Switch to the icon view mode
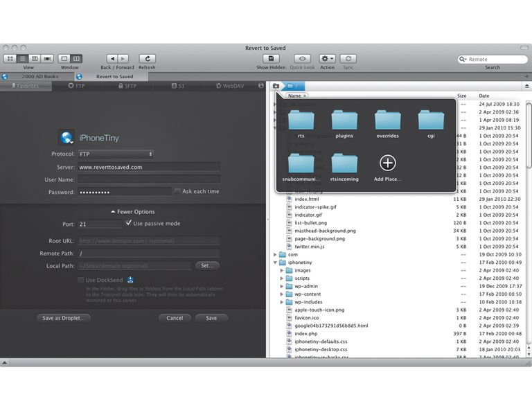Viewport: 532px width, 399px height. pos(10,59)
